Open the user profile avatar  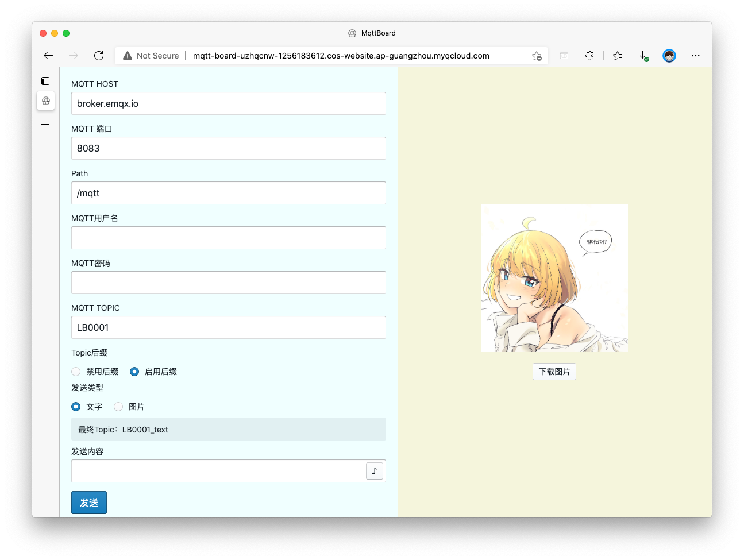[669, 56]
